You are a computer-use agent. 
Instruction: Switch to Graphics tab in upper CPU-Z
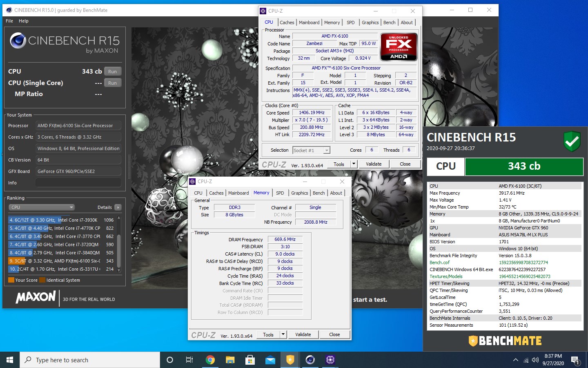click(370, 22)
